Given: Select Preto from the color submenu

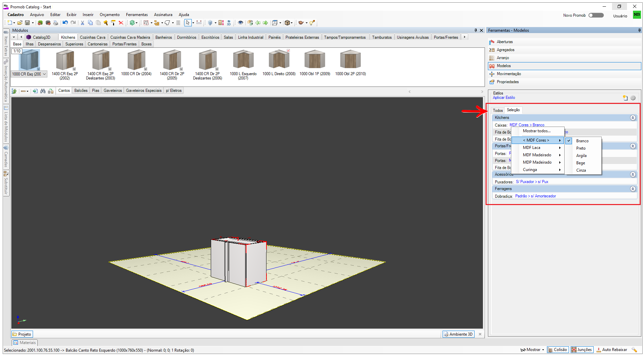Looking at the screenshot, I should pyautogui.click(x=581, y=148).
